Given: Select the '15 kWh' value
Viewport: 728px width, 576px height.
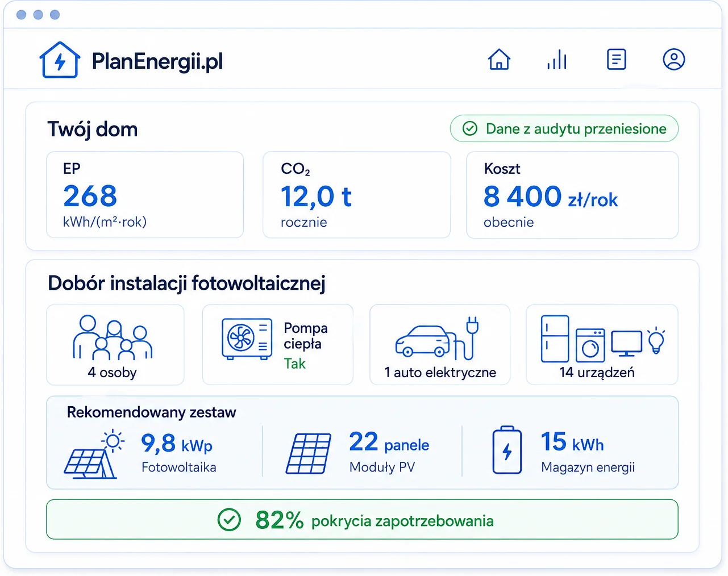Looking at the screenshot, I should pos(572,442).
